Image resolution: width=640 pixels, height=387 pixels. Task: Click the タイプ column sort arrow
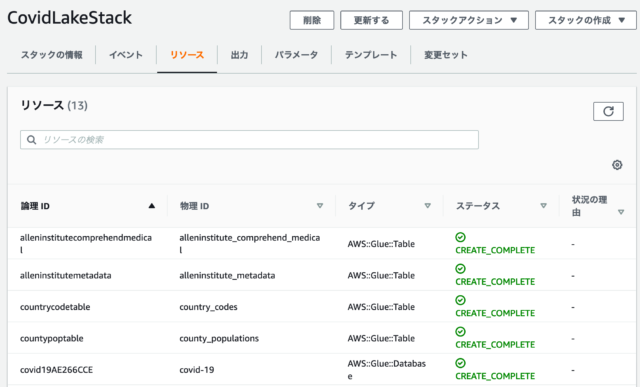coord(428,206)
